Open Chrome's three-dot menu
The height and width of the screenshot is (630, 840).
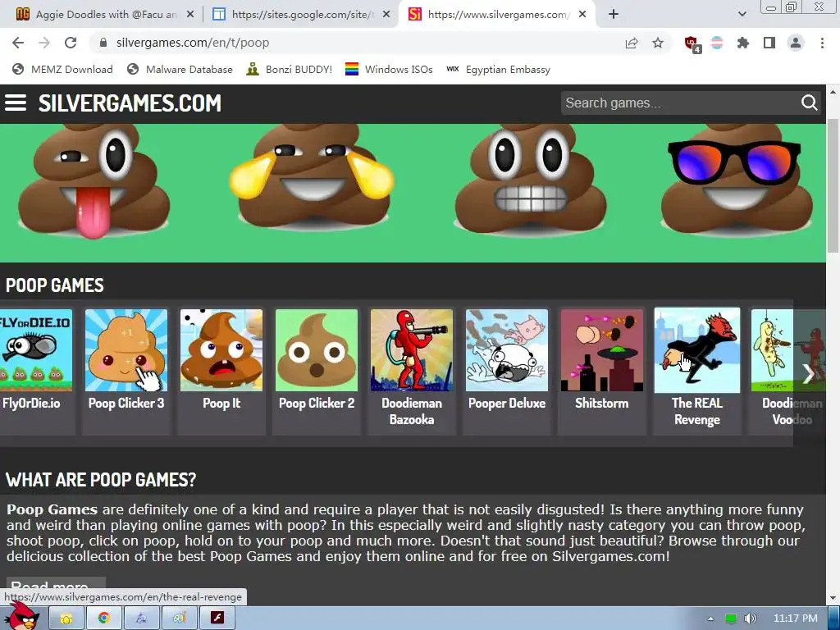(822, 43)
